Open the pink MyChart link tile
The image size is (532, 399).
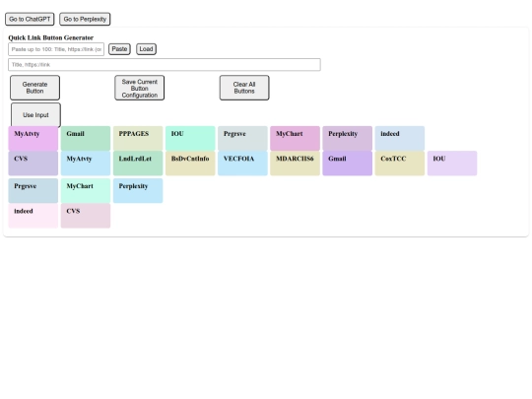click(296, 139)
